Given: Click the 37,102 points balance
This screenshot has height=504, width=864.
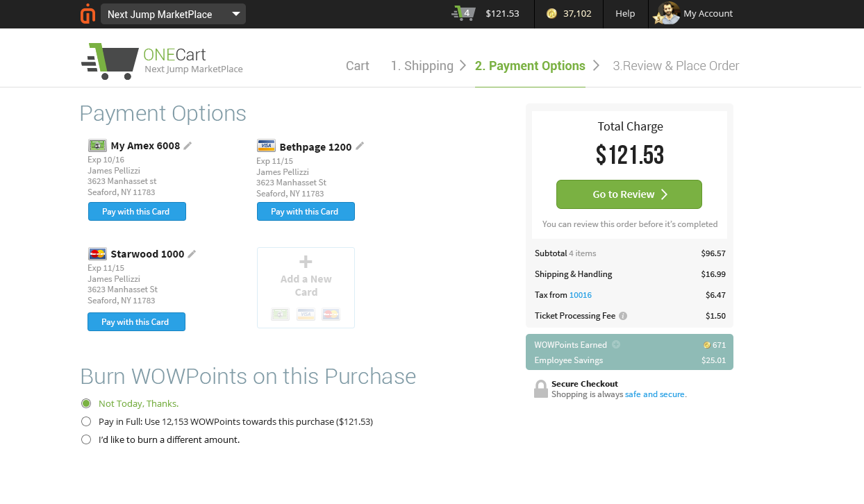Looking at the screenshot, I should (x=577, y=13).
